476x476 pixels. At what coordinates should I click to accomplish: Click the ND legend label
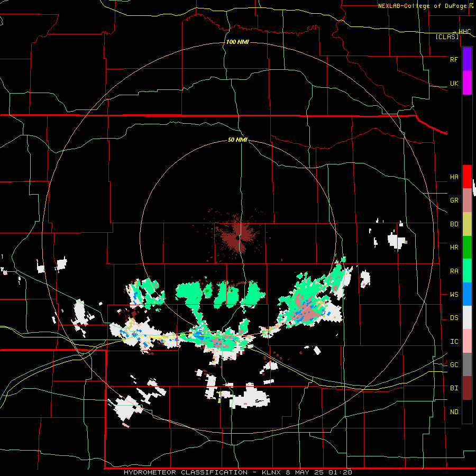click(454, 412)
